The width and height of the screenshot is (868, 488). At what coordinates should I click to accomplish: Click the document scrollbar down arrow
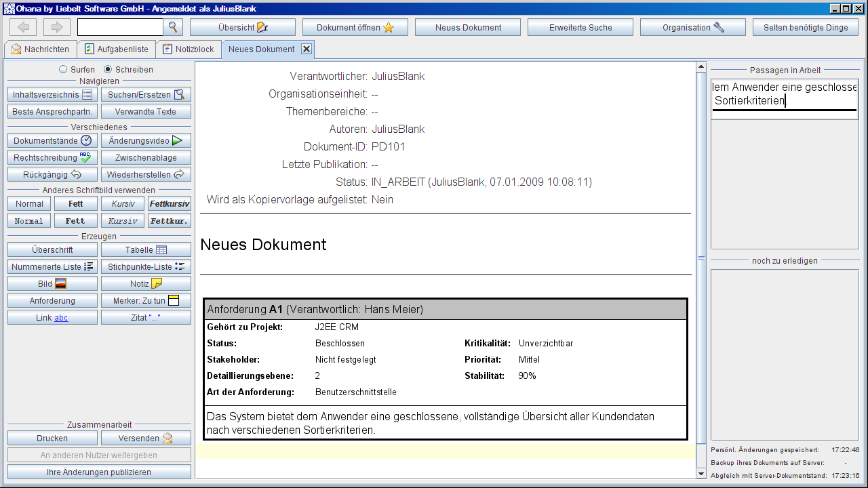click(701, 474)
